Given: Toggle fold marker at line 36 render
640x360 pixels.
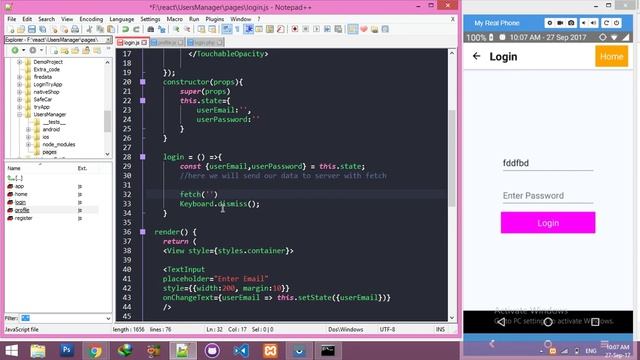Looking at the screenshot, I should [x=142, y=232].
